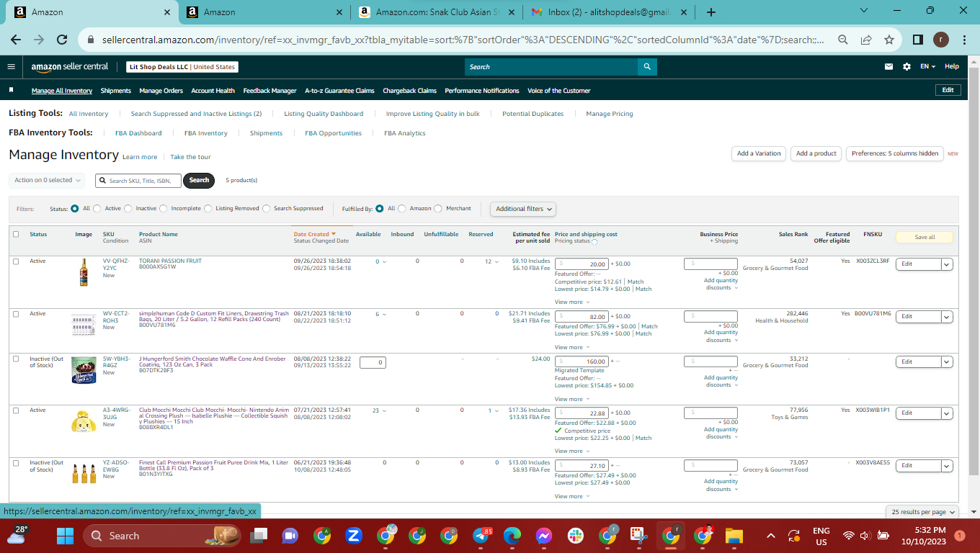
Task: Open the taskbar volume icon
Action: coord(865,536)
